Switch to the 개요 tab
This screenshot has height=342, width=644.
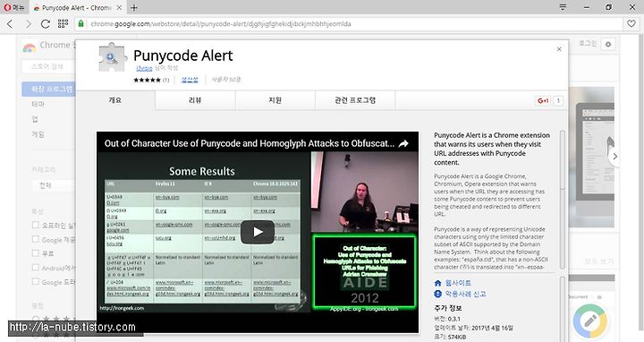(115, 100)
